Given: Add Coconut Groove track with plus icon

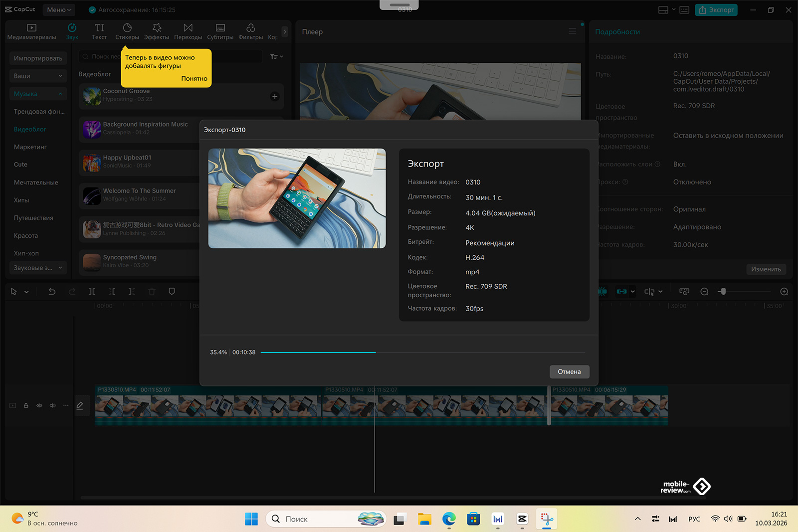Looking at the screenshot, I should pyautogui.click(x=275, y=97).
